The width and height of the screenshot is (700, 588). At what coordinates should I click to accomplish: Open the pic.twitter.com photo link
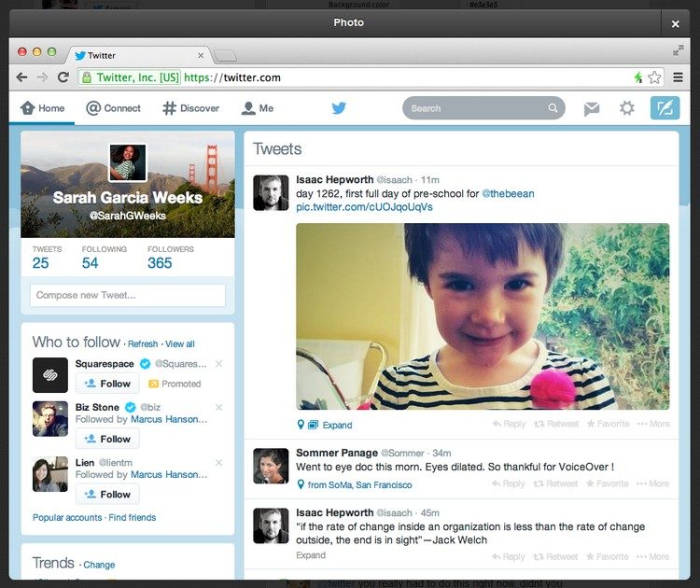coord(364,207)
